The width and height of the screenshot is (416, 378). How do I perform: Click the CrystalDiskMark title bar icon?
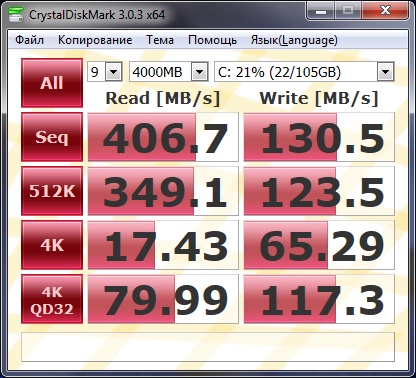tap(16, 14)
